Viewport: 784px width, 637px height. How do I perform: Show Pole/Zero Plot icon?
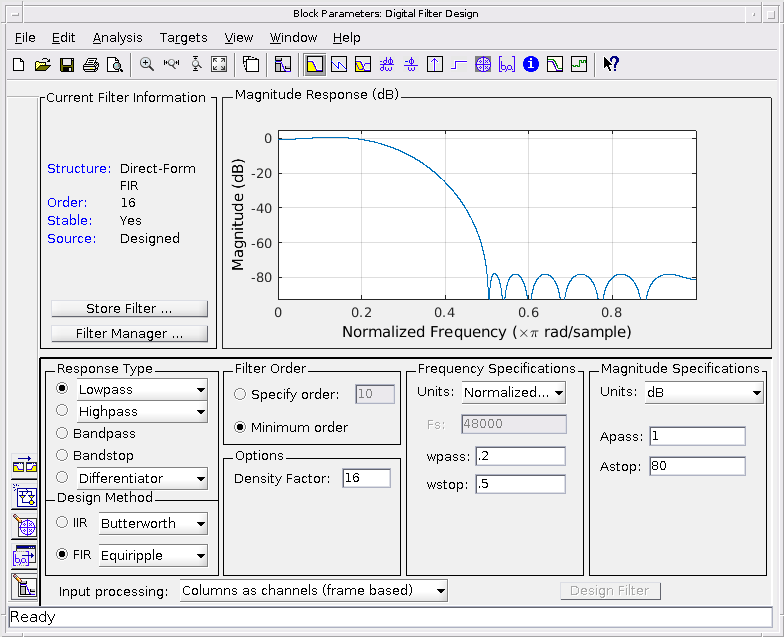482,64
